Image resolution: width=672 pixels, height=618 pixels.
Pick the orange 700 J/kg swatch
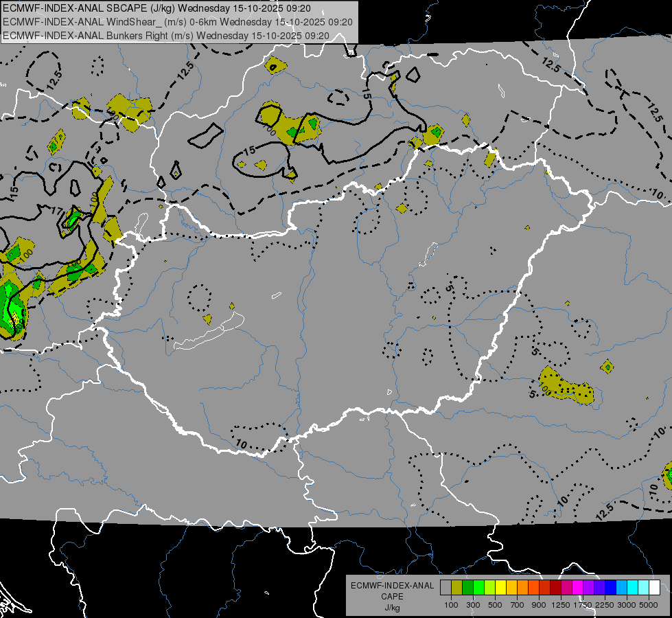(x=522, y=588)
